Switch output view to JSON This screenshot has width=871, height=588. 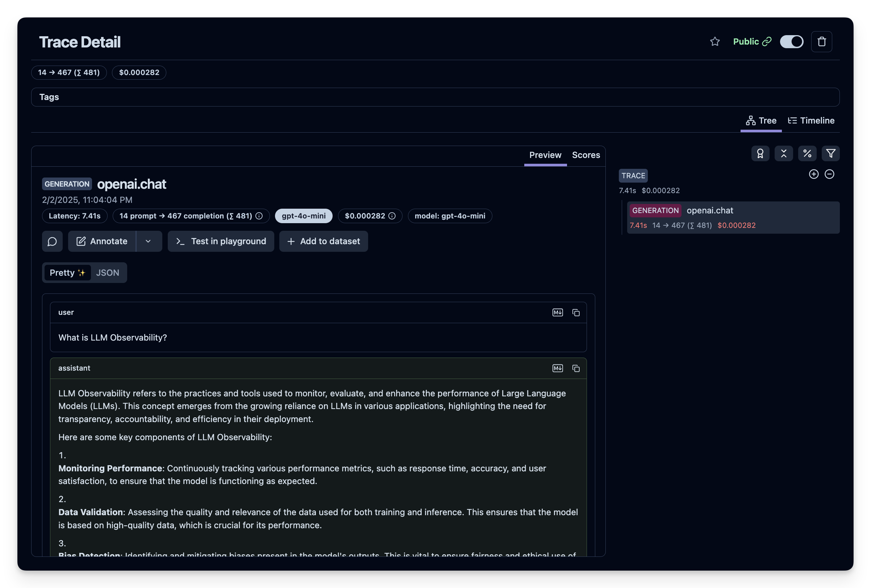tap(108, 272)
